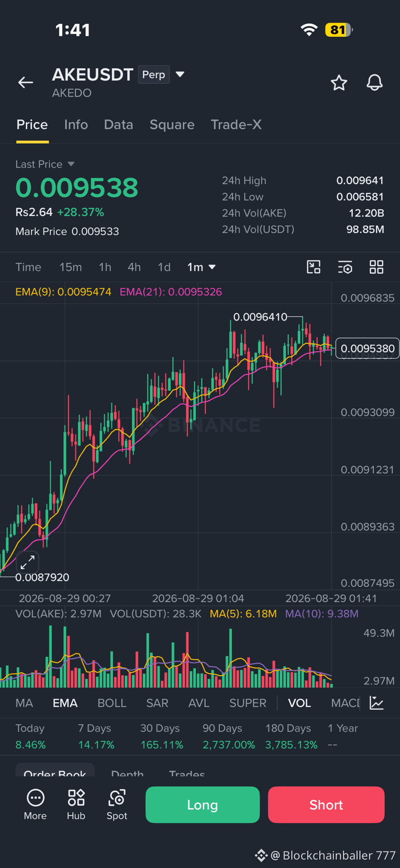
Task: Open indicator chart icon beside MACD
Action: [376, 703]
